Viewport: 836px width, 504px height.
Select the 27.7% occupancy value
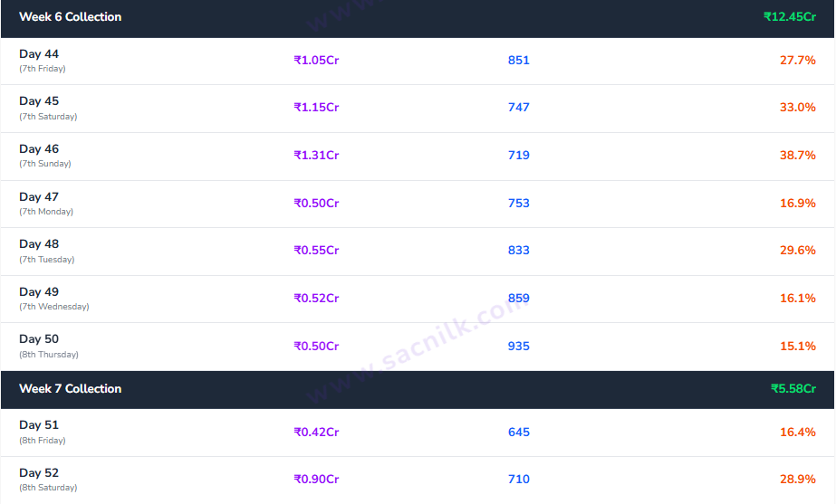tap(798, 61)
